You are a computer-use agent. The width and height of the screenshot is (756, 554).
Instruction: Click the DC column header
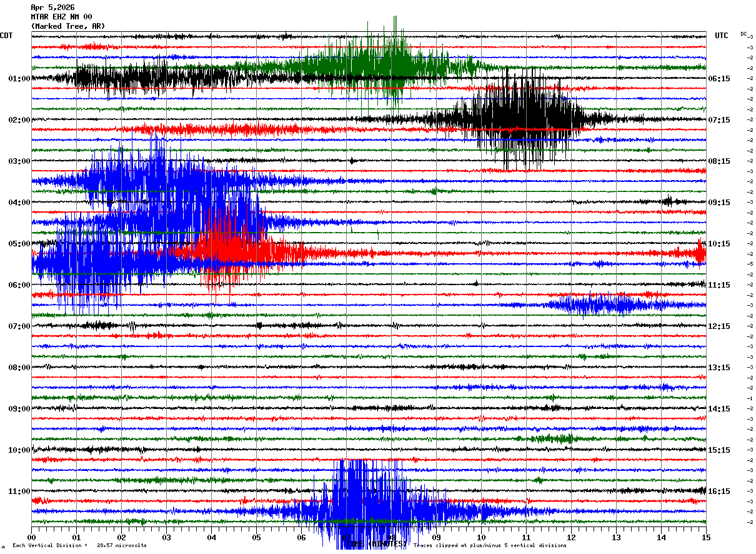744,34
